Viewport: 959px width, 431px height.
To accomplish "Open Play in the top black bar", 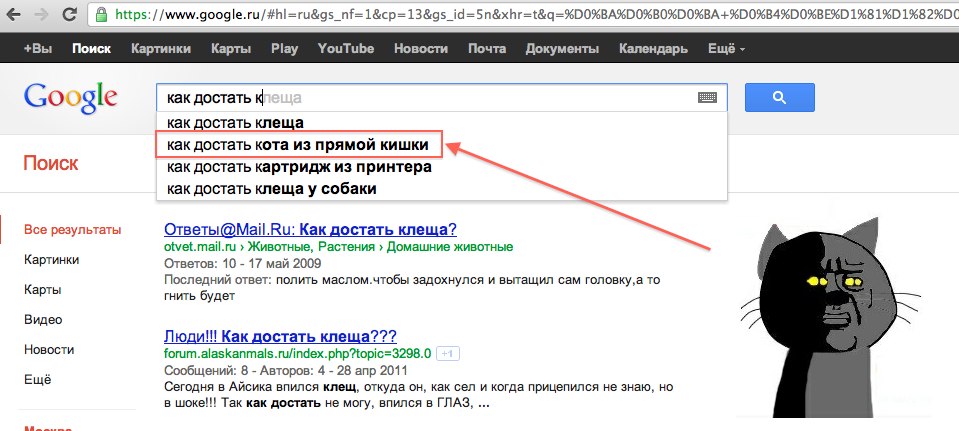I will (x=284, y=49).
